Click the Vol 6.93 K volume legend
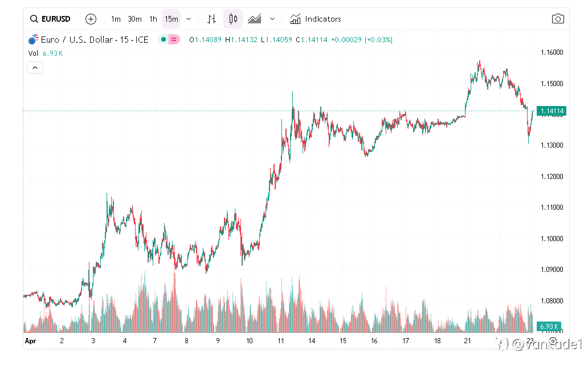Viewport: 588px width, 366px height. point(46,54)
